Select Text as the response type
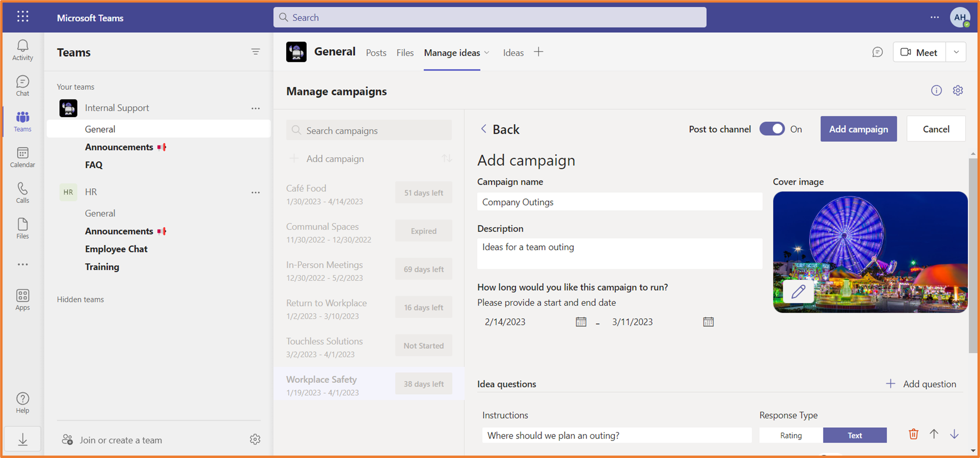The width and height of the screenshot is (980, 458). tap(855, 435)
